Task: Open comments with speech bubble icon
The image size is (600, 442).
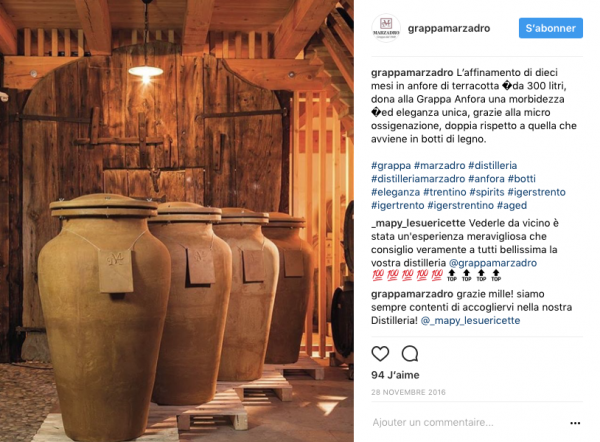Action: (x=410, y=354)
